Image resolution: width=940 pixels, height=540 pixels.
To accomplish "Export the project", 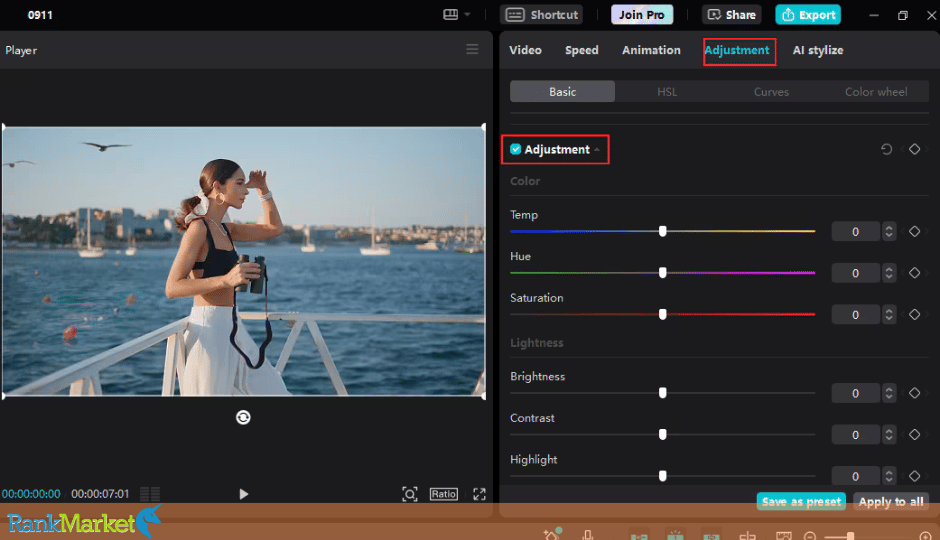I will 808,14.
